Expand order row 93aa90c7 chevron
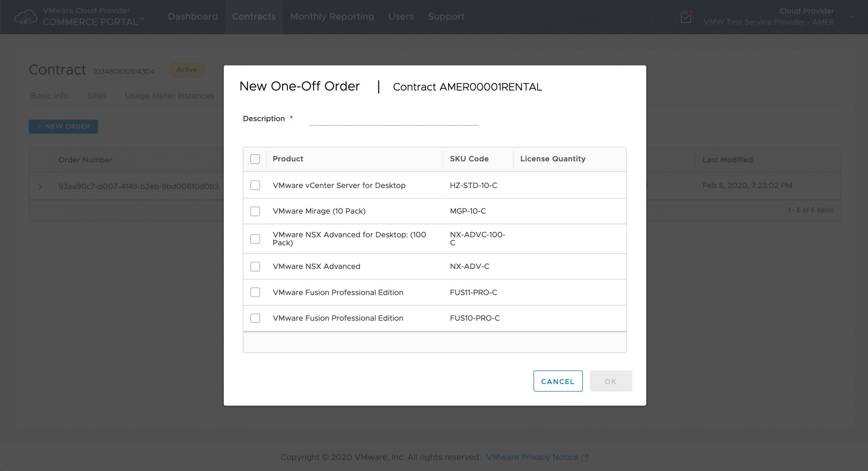Viewport: 868px width, 471px height. tap(40, 187)
